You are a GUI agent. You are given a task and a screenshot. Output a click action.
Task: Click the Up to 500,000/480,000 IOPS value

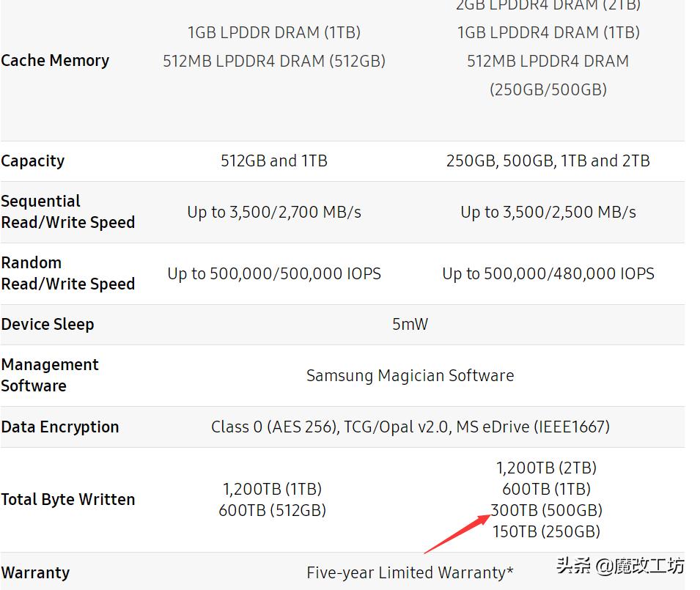pos(548,274)
